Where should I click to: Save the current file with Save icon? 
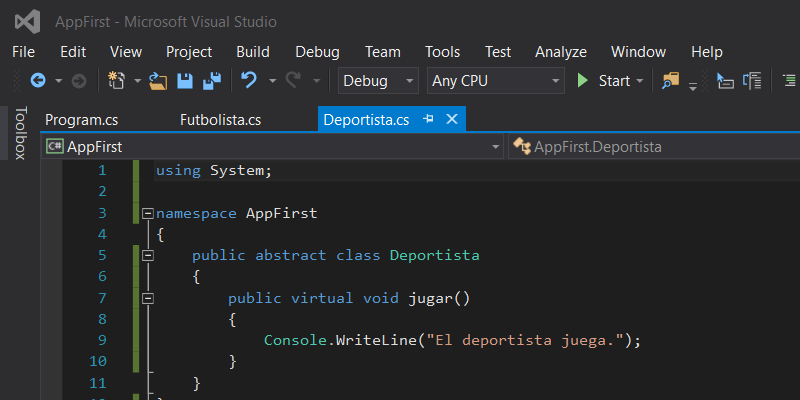[185, 81]
